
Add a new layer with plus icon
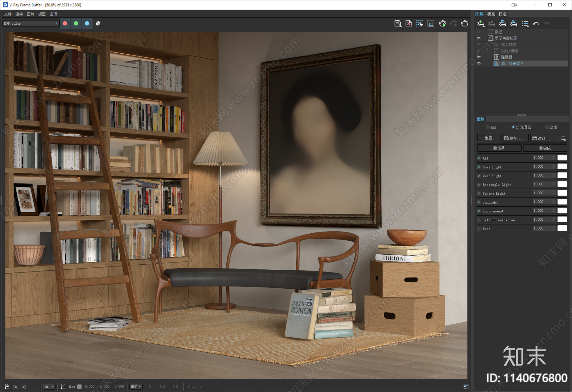pos(481,24)
